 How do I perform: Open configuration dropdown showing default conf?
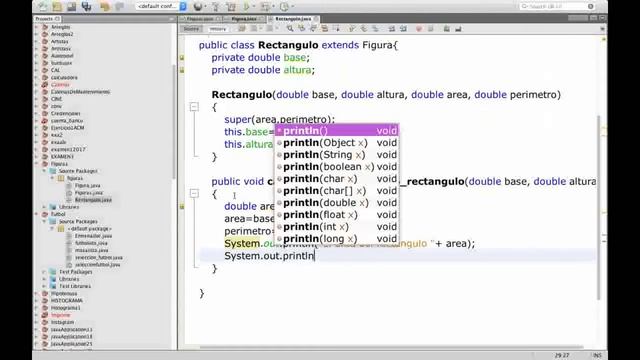[x=161, y=7]
